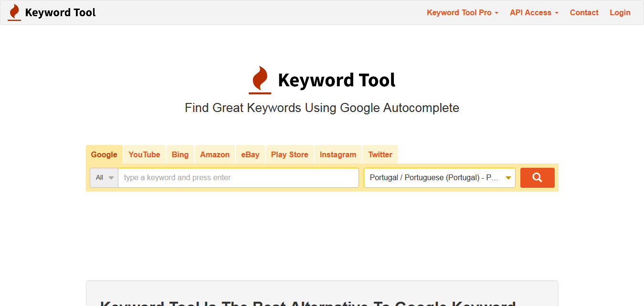Switch to the Bing tab
644x306 pixels.
pos(180,154)
